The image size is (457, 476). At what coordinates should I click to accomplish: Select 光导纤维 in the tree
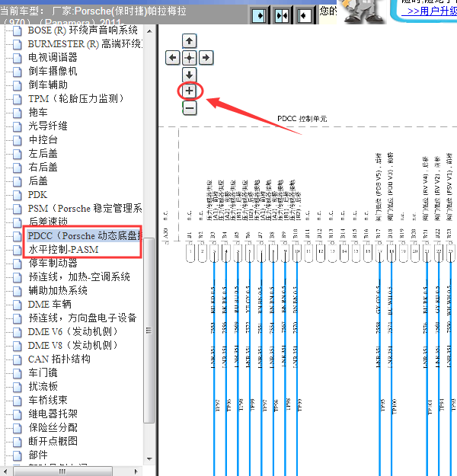[48, 126]
